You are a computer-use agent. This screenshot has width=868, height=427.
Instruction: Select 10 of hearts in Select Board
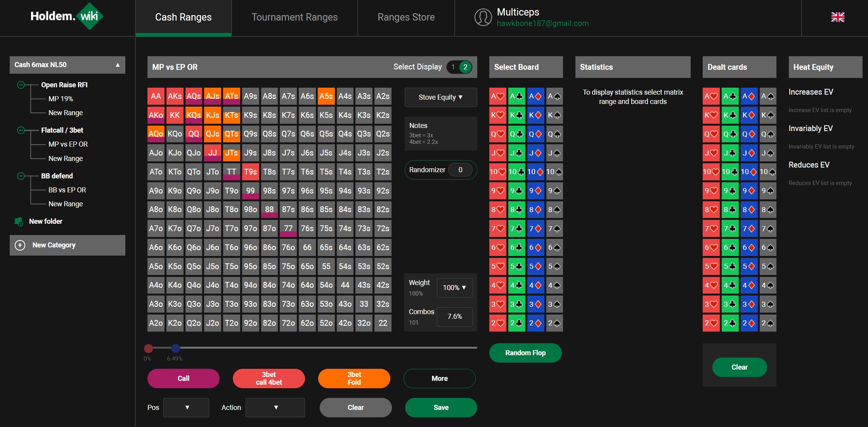(x=497, y=172)
